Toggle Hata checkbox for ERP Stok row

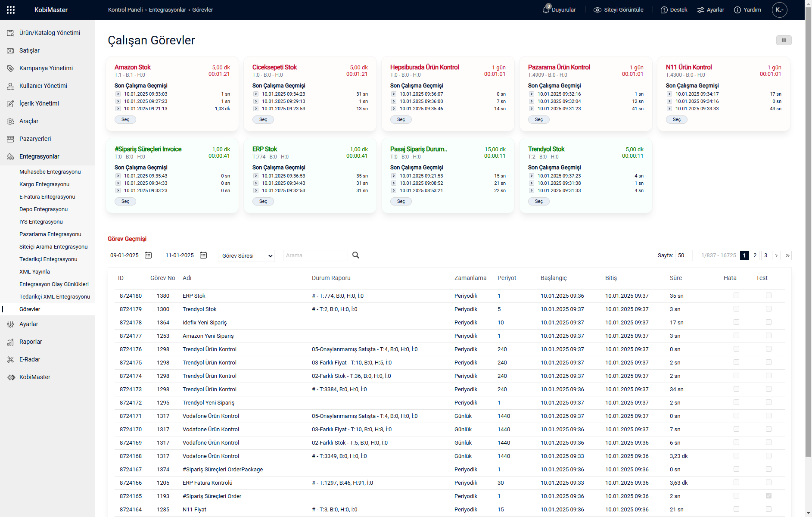point(736,296)
